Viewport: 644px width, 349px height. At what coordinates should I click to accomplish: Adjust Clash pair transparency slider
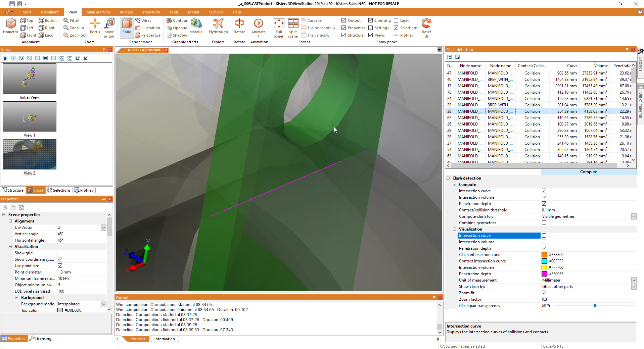point(595,306)
